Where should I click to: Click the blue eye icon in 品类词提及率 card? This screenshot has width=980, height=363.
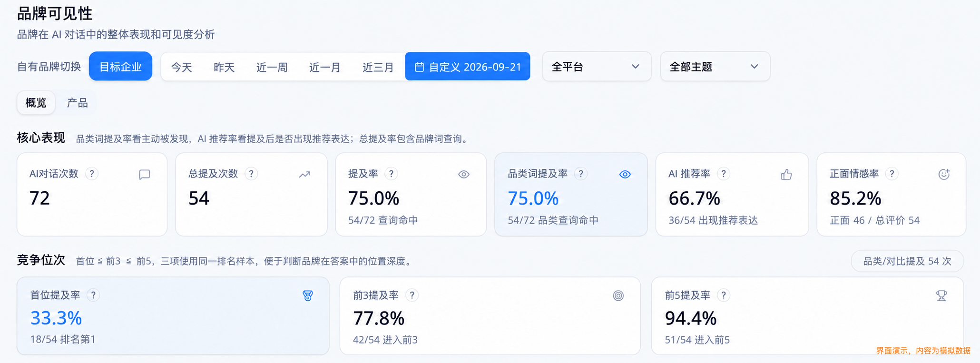pos(625,175)
